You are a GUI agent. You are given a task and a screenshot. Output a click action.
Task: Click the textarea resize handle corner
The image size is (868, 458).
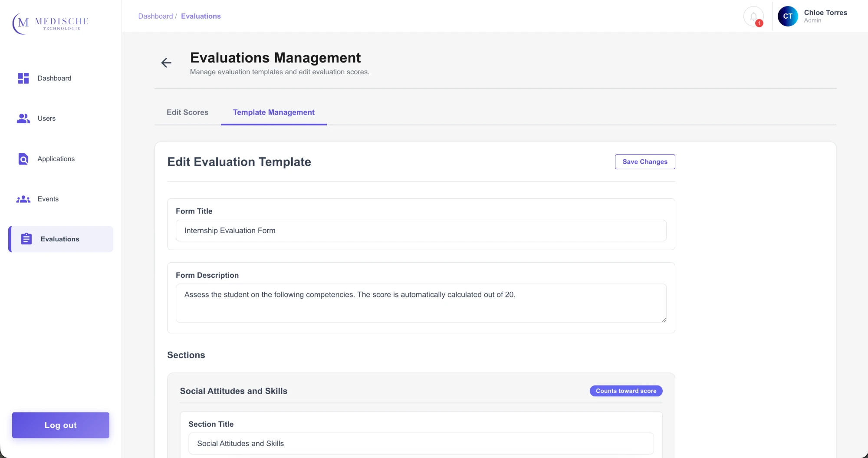664,320
